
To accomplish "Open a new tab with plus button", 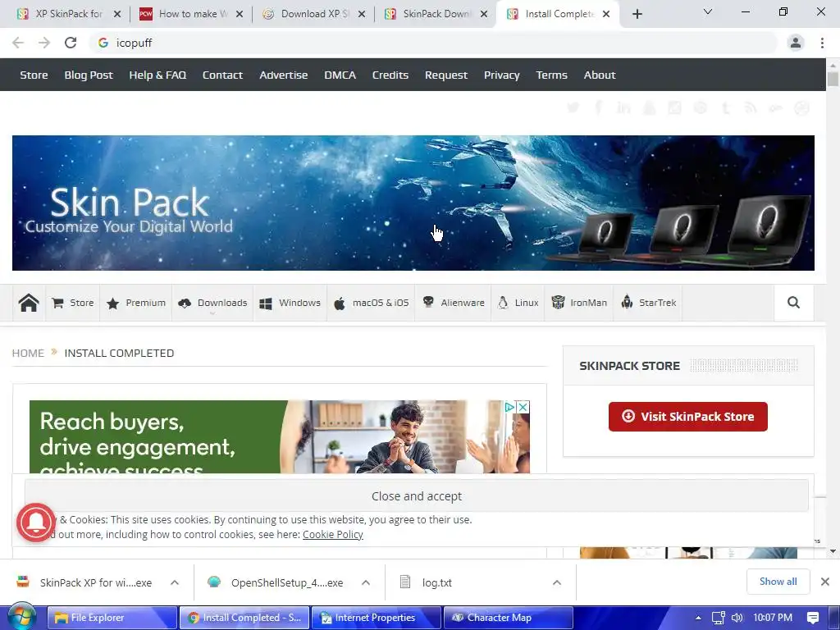I will (x=637, y=14).
